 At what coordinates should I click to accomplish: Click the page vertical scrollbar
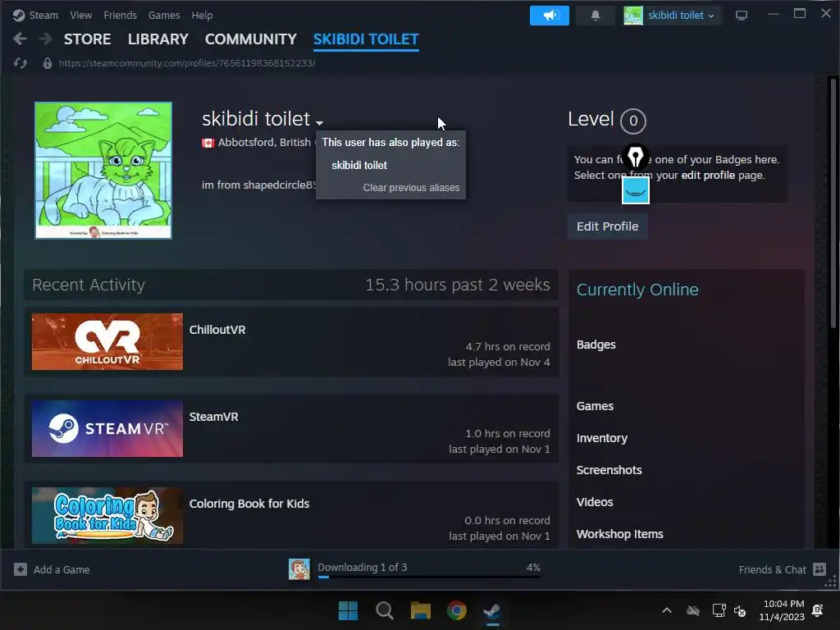[x=833, y=203]
